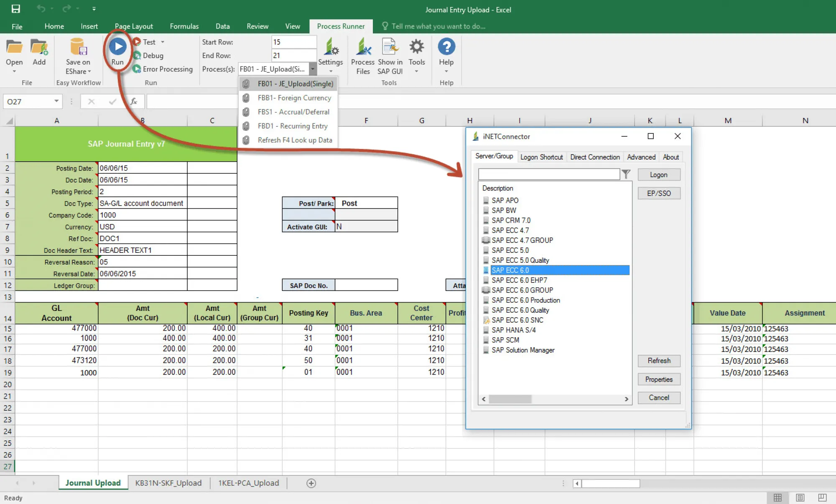This screenshot has width=836, height=504.
Task: Click the Logon button
Action: coord(659,174)
